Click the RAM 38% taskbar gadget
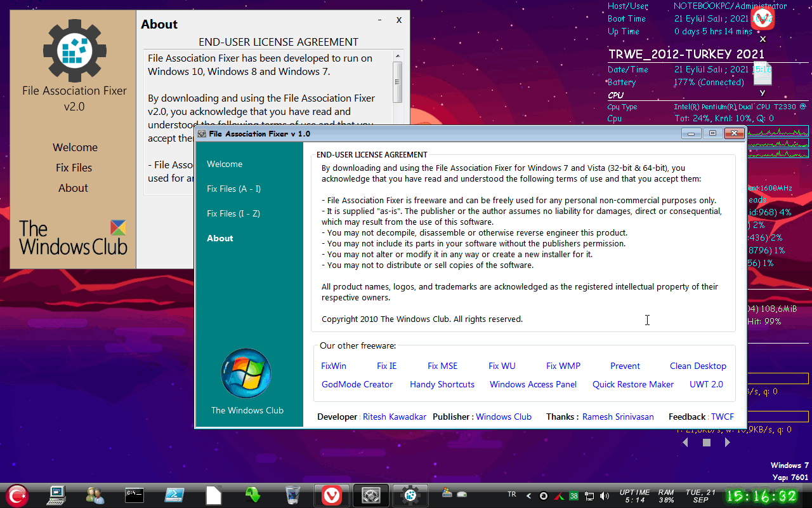This screenshot has height=508, width=812. (x=666, y=496)
